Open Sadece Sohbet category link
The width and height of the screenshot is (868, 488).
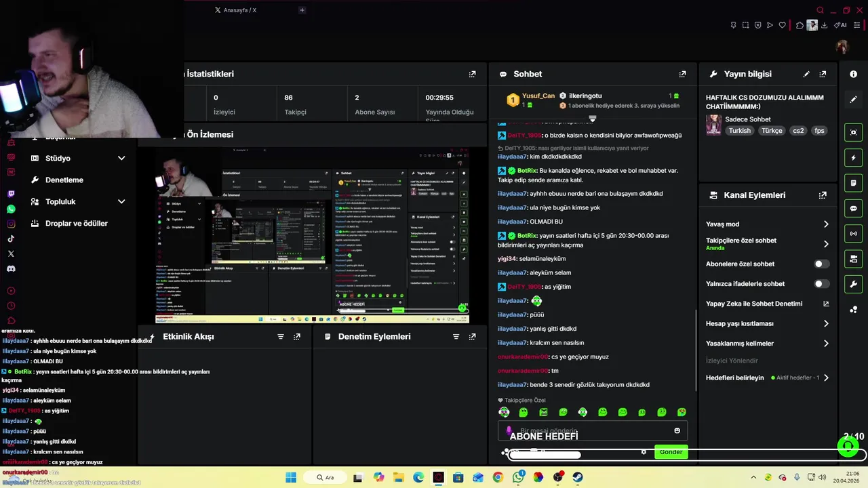click(x=748, y=119)
